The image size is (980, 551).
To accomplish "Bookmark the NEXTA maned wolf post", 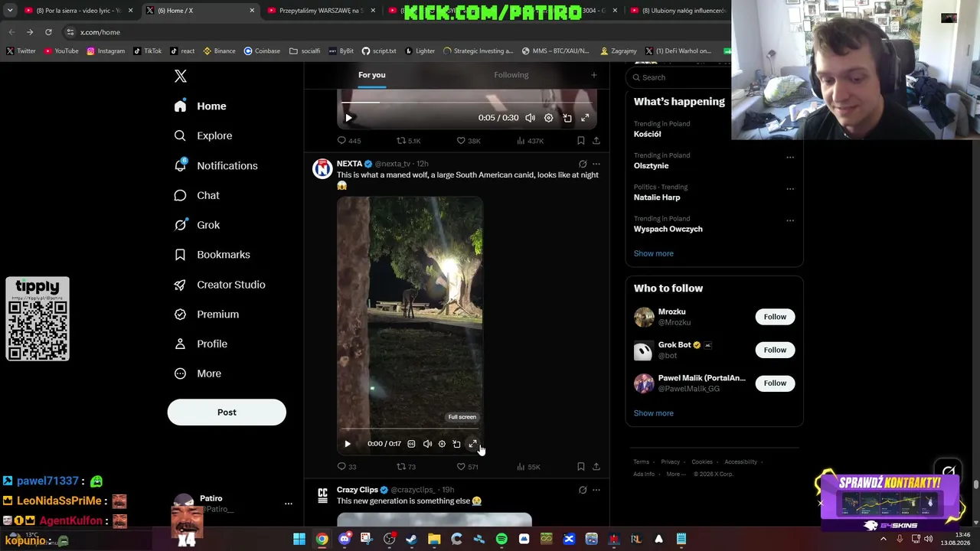I will [580, 467].
